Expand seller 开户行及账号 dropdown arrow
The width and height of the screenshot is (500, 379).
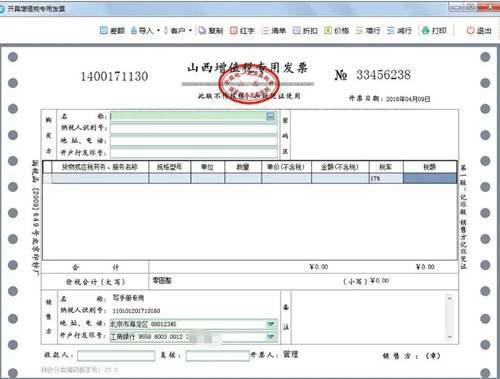(x=271, y=337)
